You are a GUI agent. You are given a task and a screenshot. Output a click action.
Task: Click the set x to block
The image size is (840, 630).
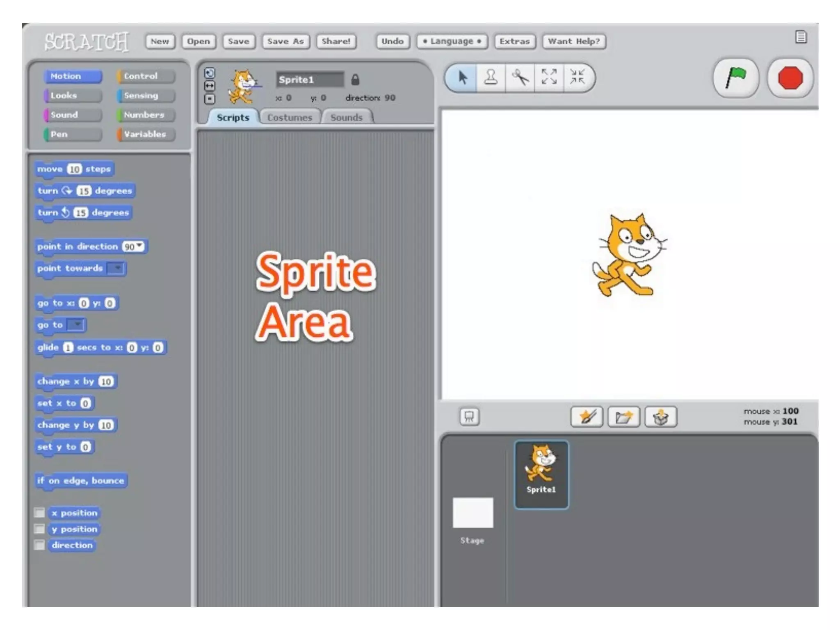pyautogui.click(x=65, y=404)
